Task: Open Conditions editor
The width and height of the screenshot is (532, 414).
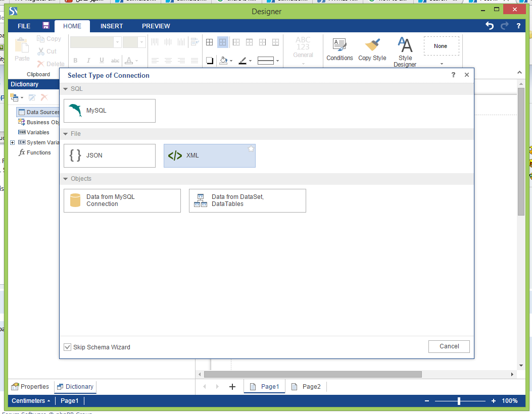Action: pyautogui.click(x=340, y=50)
